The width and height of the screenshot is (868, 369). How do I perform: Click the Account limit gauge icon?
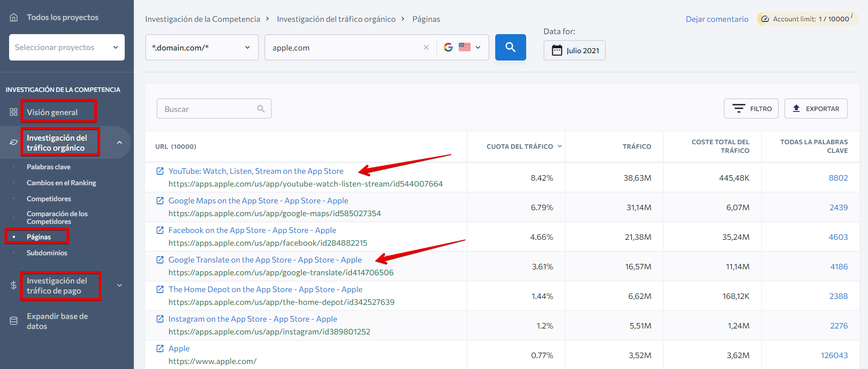coord(765,19)
